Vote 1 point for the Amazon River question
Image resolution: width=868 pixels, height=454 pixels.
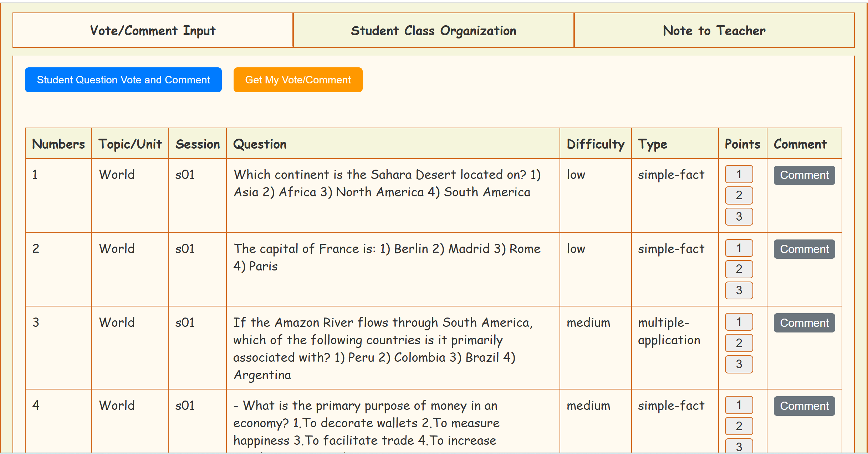pos(739,322)
